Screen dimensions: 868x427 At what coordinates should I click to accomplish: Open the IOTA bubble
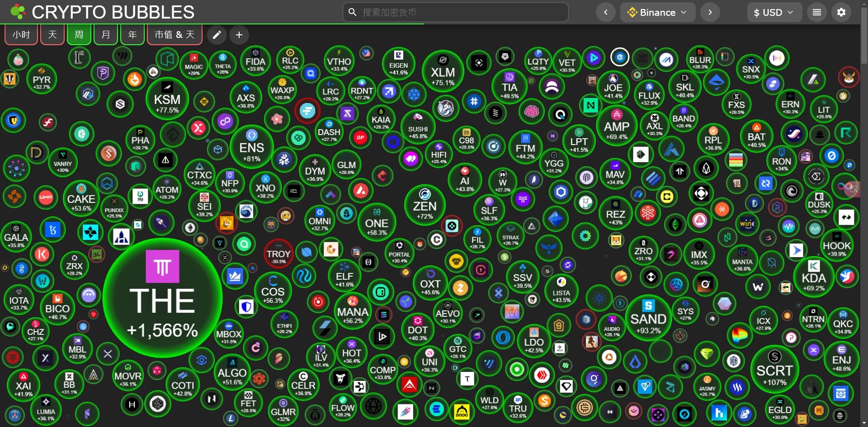click(x=19, y=300)
